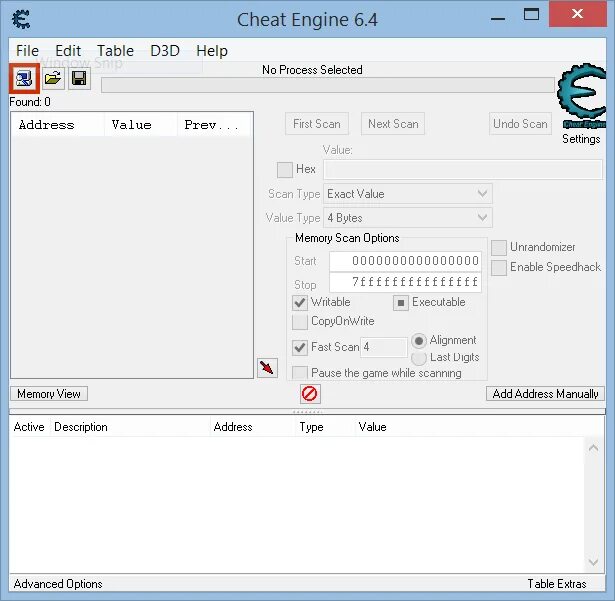Screen dimensions: 615x601
Task: Click Cheat Engine title bar app icon
Action: tap(21, 19)
